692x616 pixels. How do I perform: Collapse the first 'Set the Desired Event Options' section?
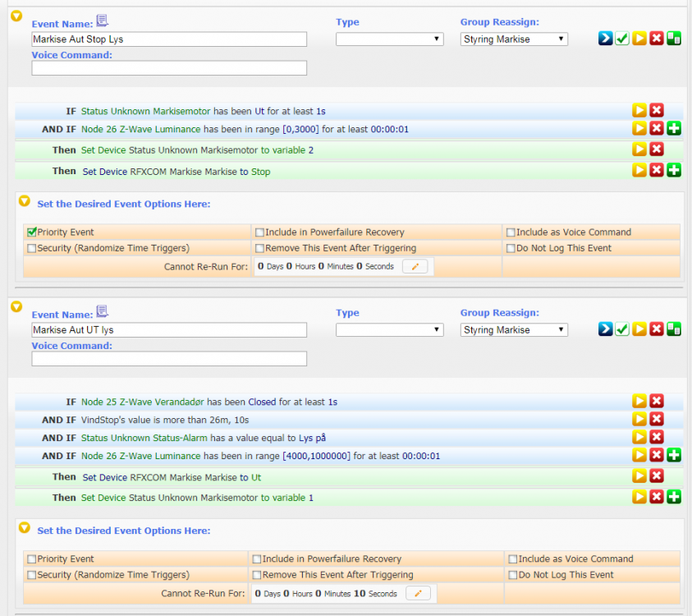(x=24, y=200)
